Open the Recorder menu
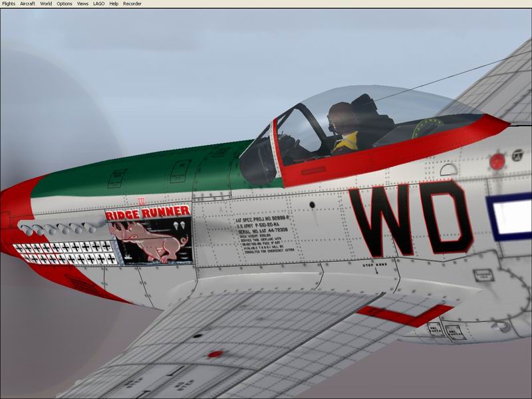The image size is (532, 399). (x=132, y=4)
